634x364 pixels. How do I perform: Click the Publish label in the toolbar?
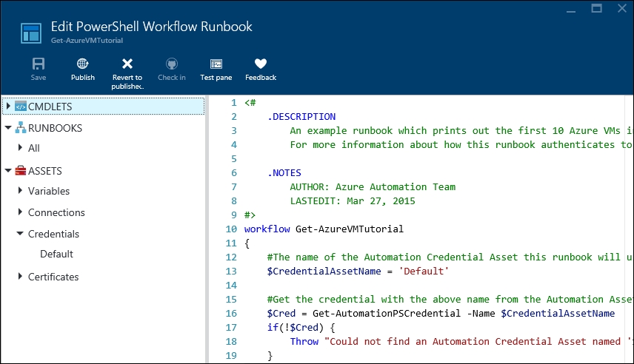click(x=83, y=78)
